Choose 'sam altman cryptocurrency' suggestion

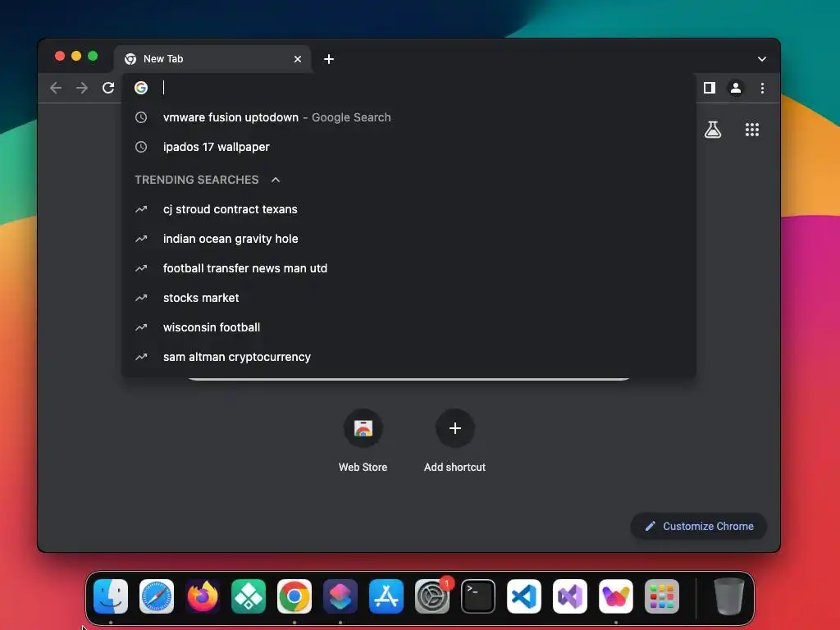409,357
